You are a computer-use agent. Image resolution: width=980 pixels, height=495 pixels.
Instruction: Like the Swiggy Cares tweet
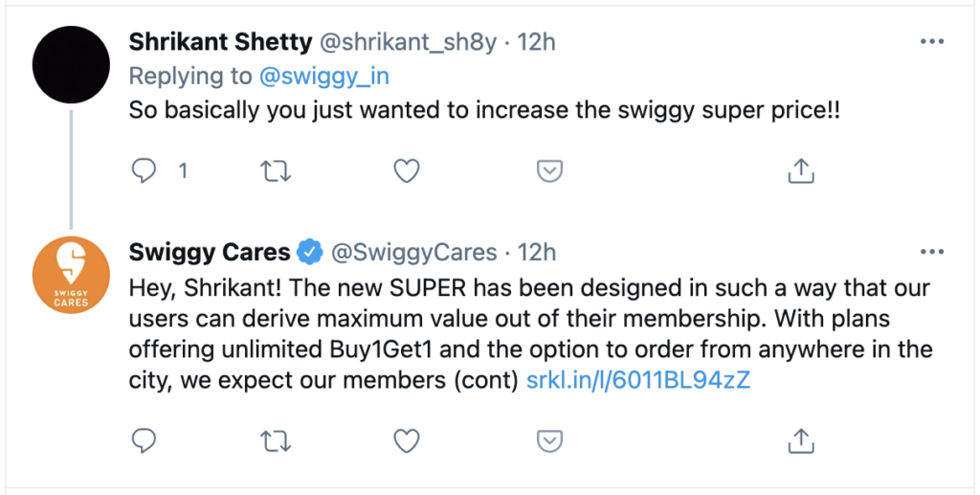point(408,440)
